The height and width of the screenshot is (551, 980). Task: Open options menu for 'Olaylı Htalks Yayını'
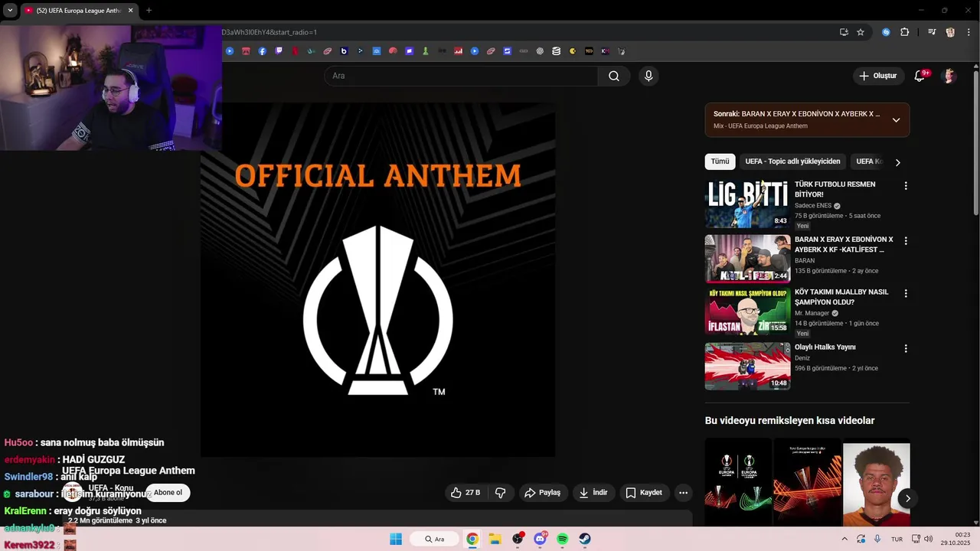906,349
